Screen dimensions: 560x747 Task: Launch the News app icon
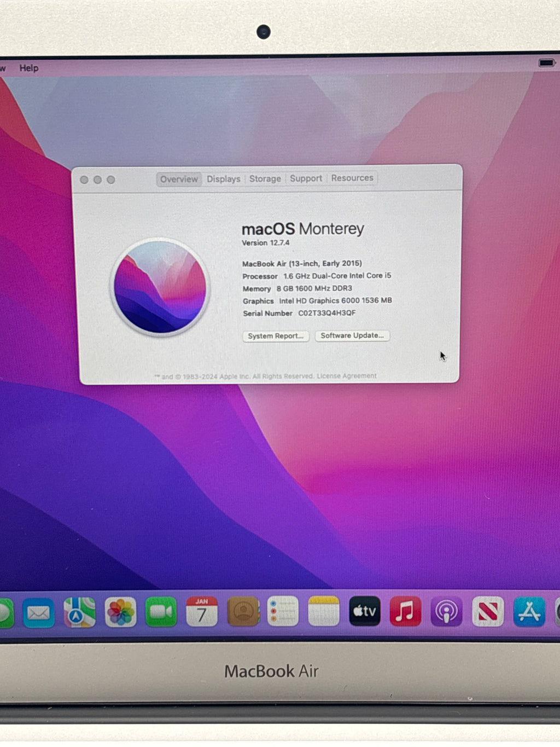488,612
